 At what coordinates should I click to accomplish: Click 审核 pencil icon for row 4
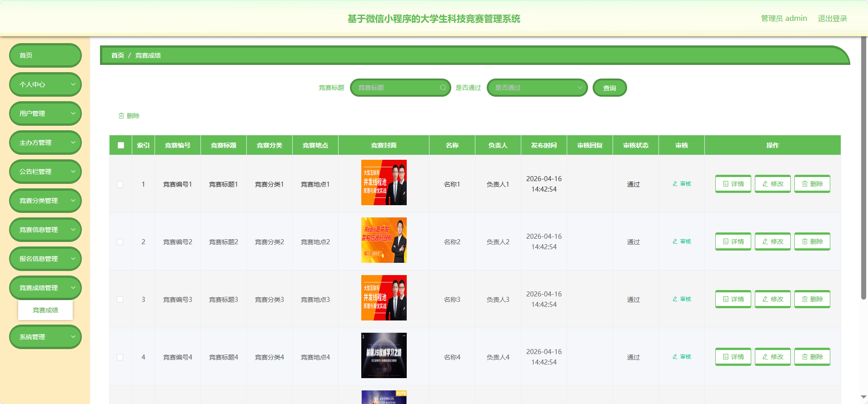(x=675, y=357)
